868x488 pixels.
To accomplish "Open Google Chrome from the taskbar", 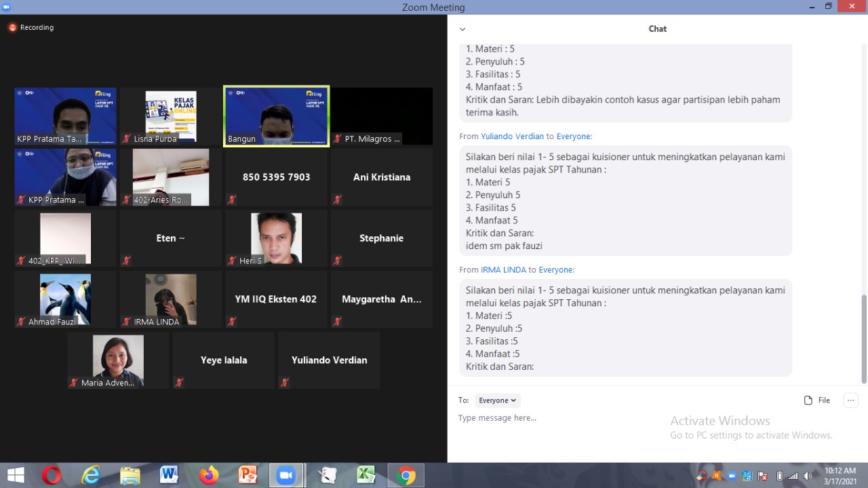I will 406,476.
